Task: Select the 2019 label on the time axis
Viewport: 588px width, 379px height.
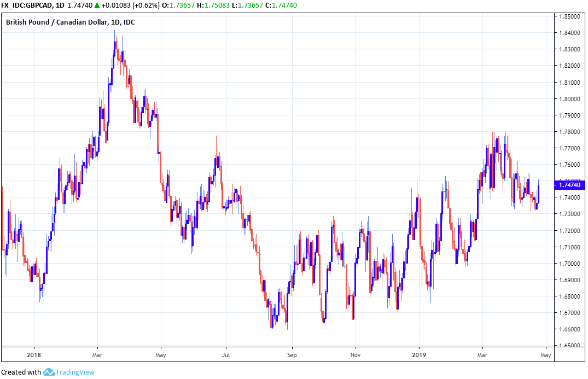Action: click(x=419, y=354)
